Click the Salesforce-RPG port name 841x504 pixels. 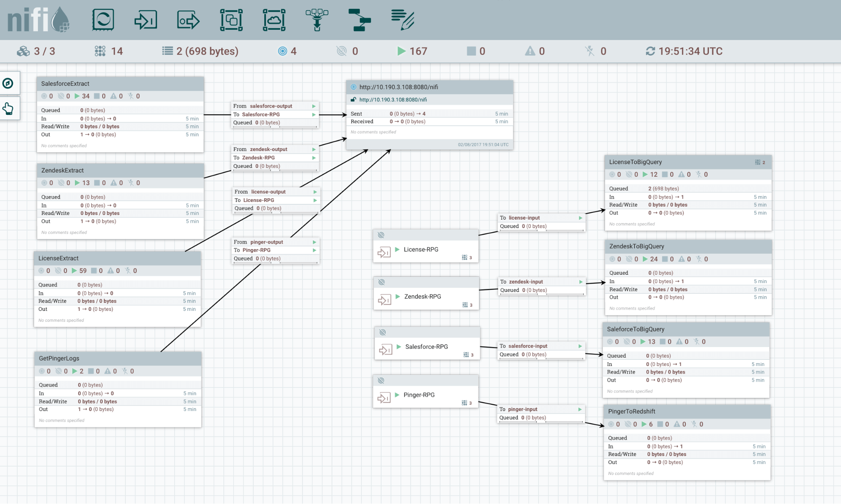pos(426,347)
